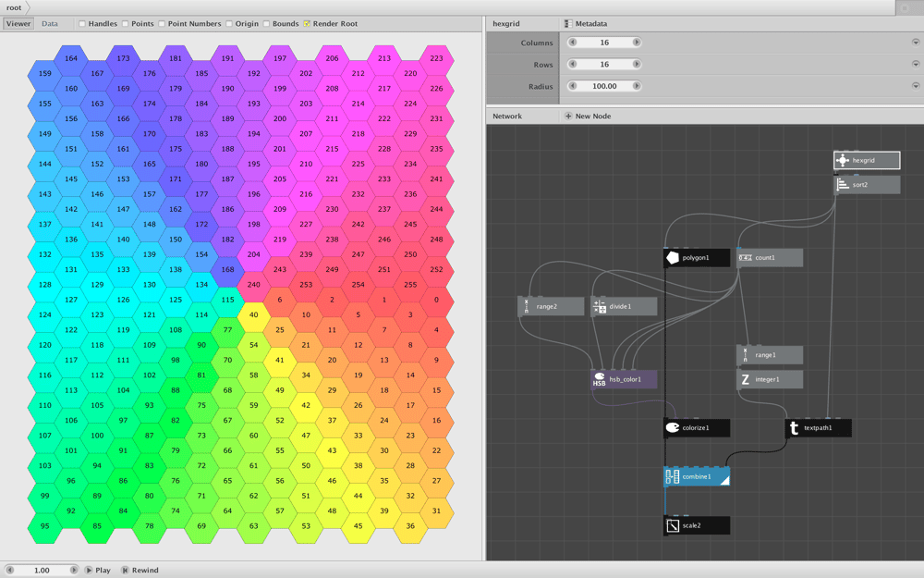Click the top-right window corner button
The image size is (924, 578).
[905, 7]
